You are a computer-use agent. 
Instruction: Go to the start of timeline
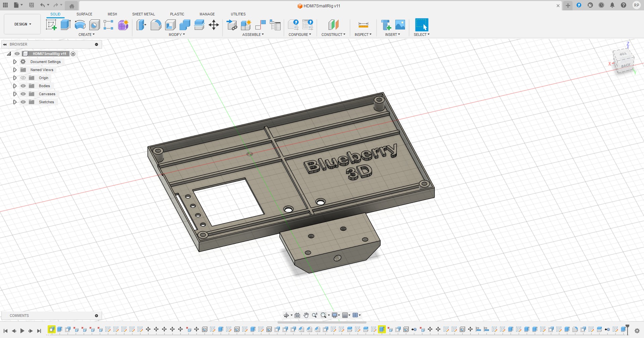click(x=5, y=331)
